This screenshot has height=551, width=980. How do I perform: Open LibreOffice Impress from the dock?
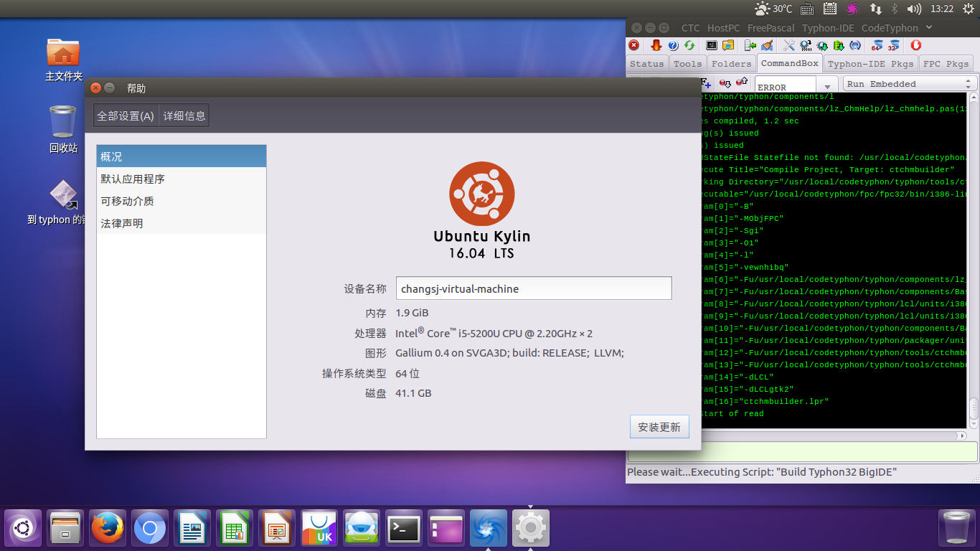[277, 529]
